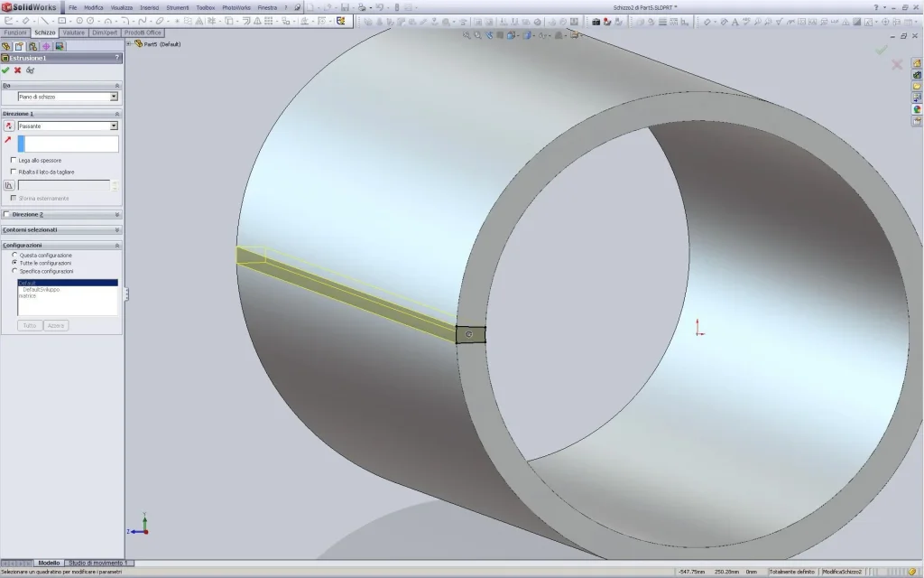The height and width of the screenshot is (578, 924).
Task: Enable Ribalta il lato da tagliare checkbox
Action: pos(14,172)
